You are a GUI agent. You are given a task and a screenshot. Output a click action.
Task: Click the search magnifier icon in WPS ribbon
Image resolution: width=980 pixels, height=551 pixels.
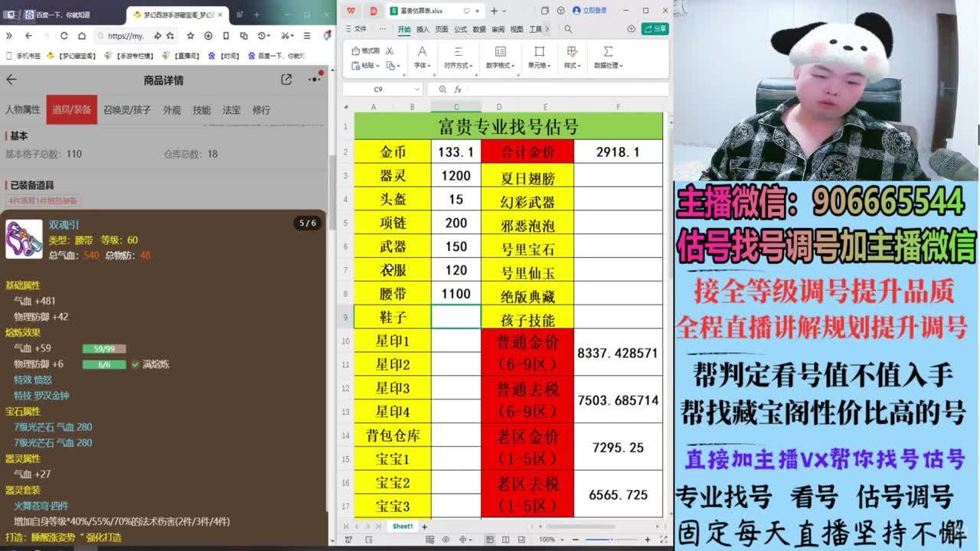568,29
